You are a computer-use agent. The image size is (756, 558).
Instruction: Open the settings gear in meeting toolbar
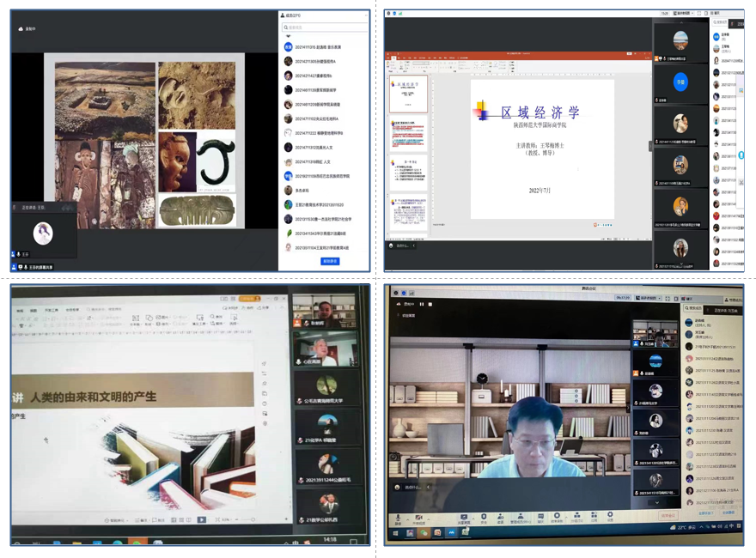click(611, 517)
